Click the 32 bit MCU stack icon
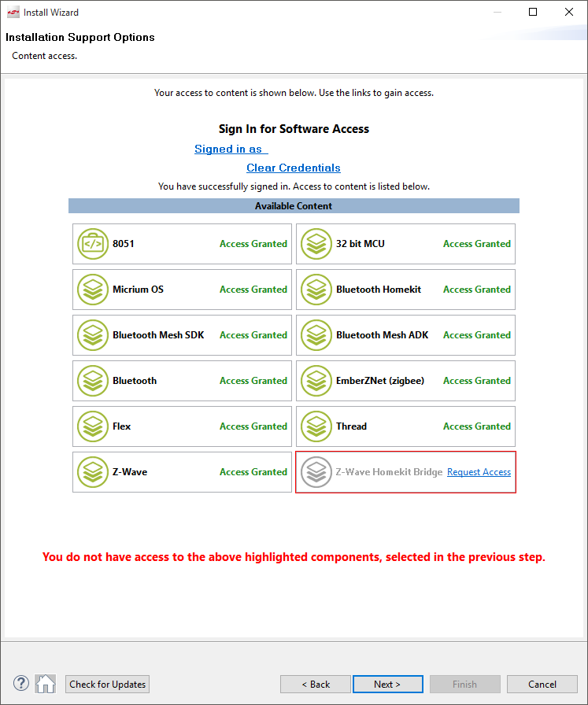 316,244
